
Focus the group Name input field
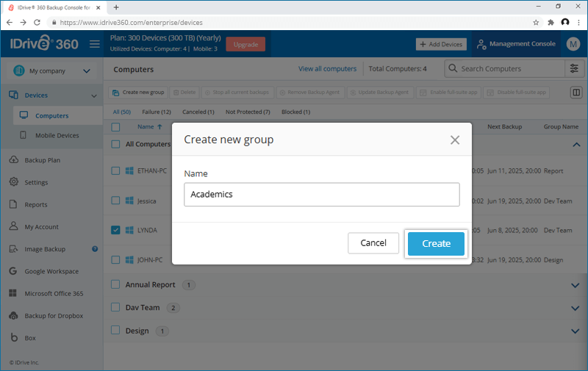[x=322, y=195]
